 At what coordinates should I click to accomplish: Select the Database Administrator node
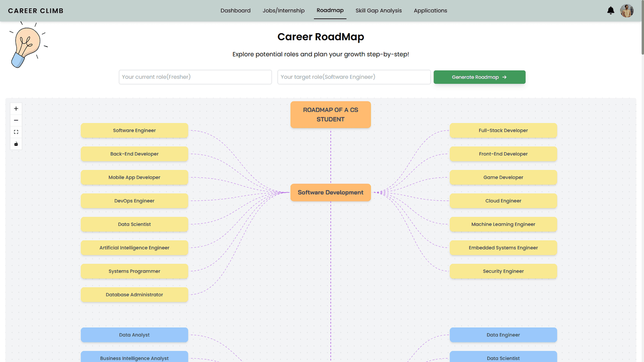click(135, 295)
